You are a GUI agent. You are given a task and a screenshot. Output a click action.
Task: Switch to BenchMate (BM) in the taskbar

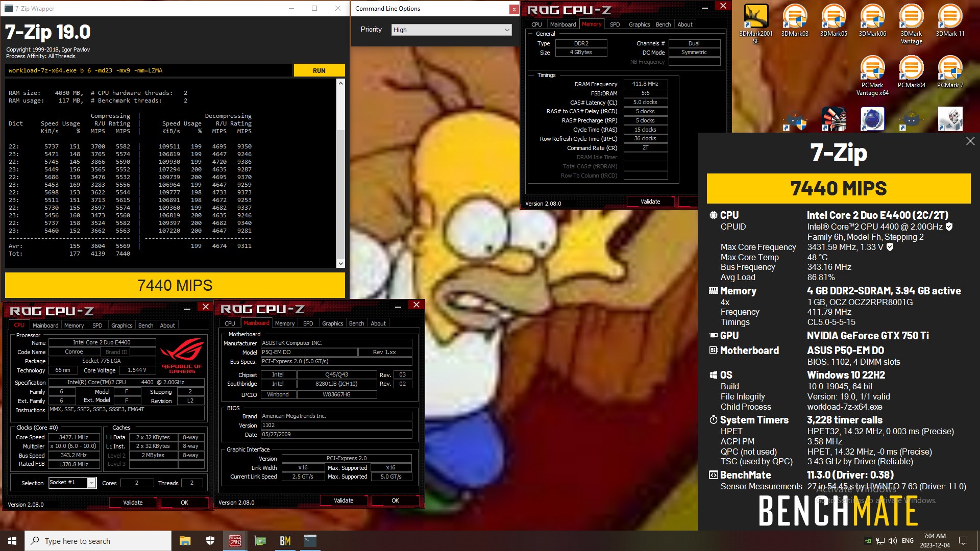click(285, 541)
